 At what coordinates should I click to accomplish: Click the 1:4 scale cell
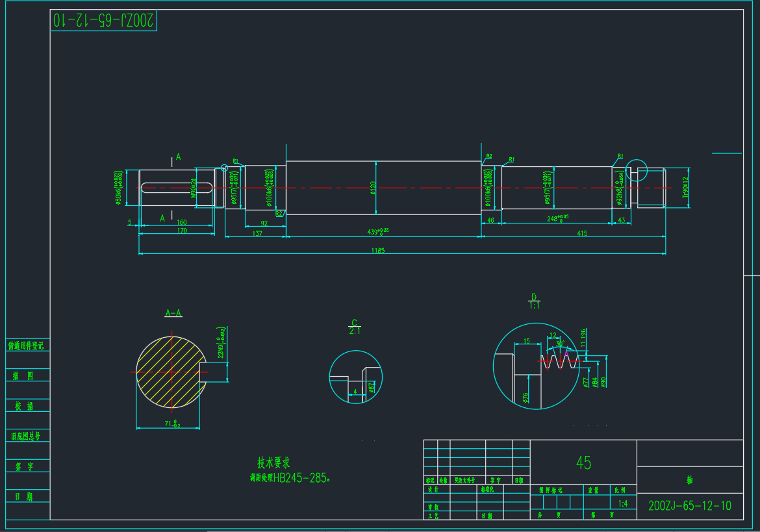(623, 503)
